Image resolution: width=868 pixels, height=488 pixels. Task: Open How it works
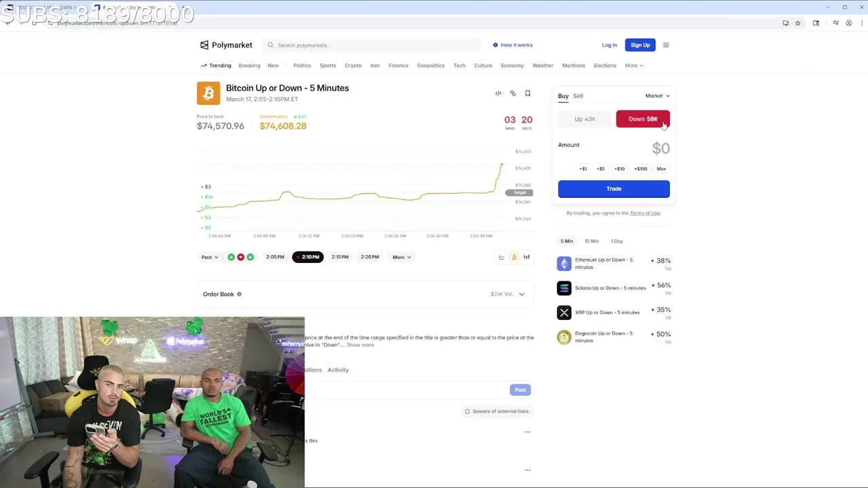(513, 45)
